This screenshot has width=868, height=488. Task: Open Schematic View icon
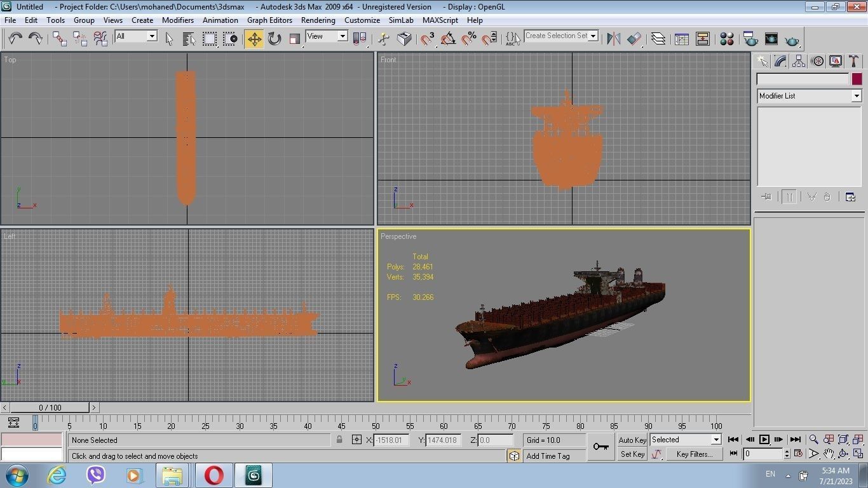pyautogui.click(x=702, y=39)
